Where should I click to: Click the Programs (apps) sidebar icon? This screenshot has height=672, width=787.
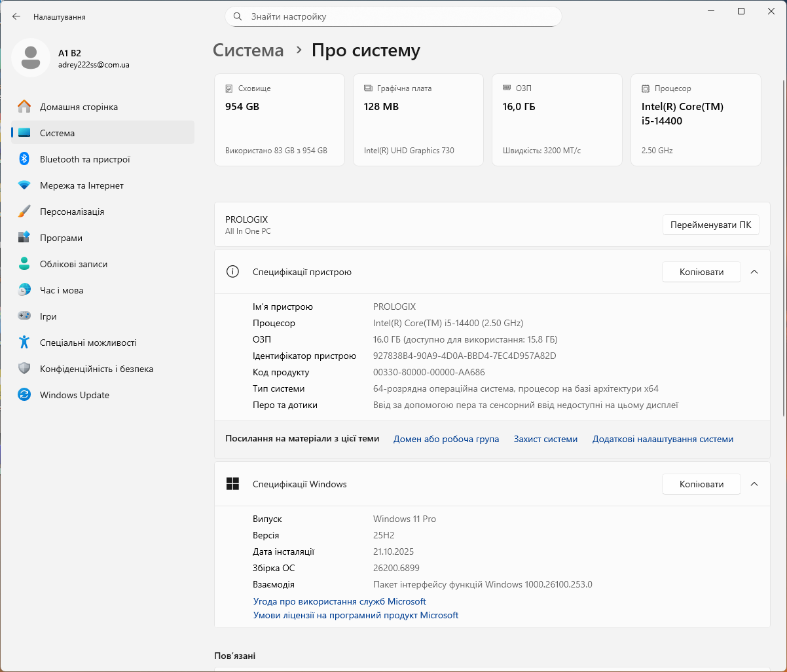[x=24, y=238]
